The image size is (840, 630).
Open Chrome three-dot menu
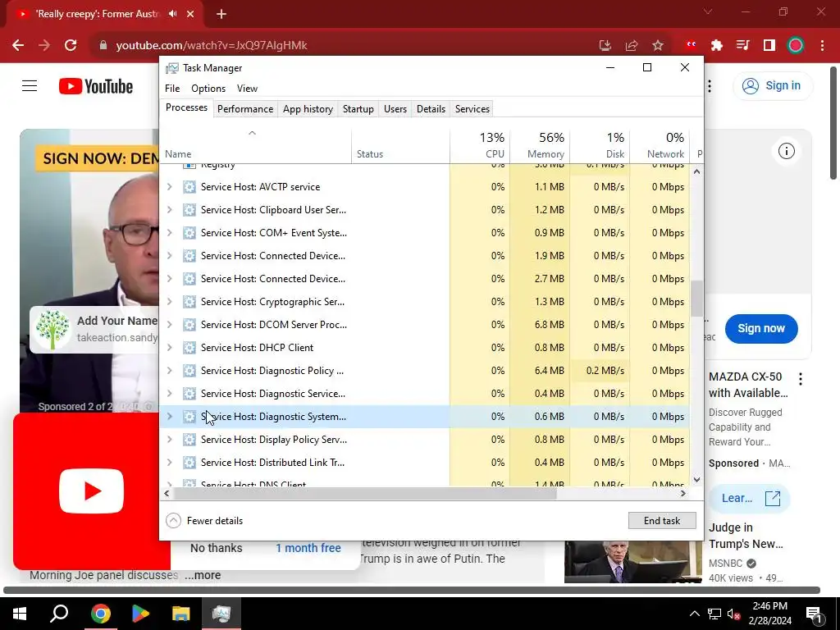[x=822, y=46]
